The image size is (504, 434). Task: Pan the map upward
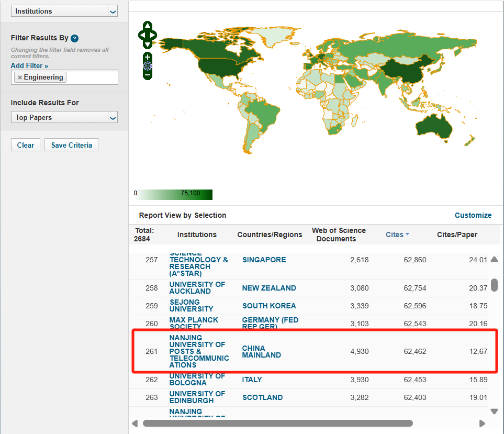(148, 25)
